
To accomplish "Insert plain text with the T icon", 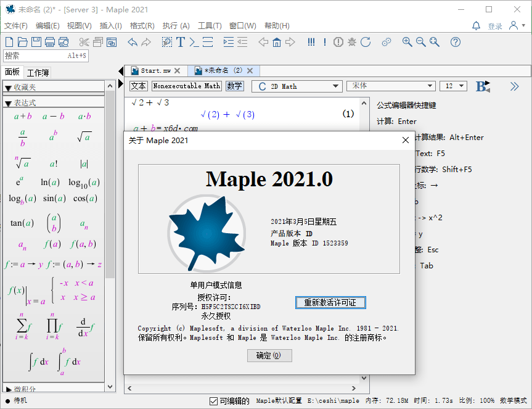I will coord(180,42).
